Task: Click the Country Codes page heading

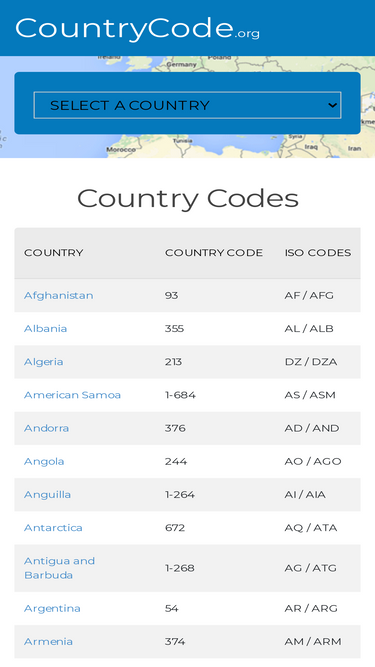Action: [188, 198]
